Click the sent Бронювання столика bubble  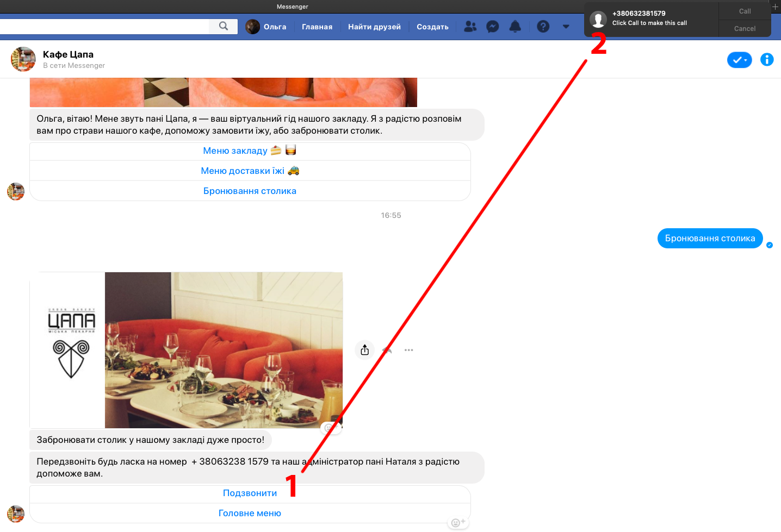710,238
